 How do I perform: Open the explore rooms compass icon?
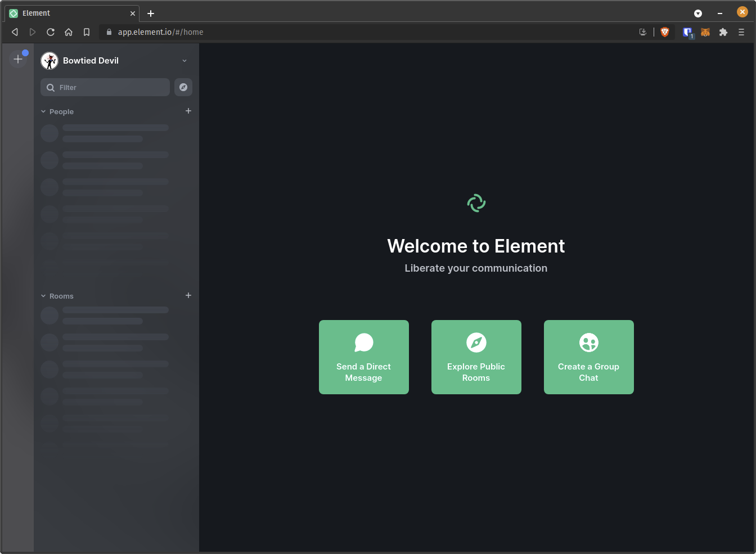click(x=183, y=87)
